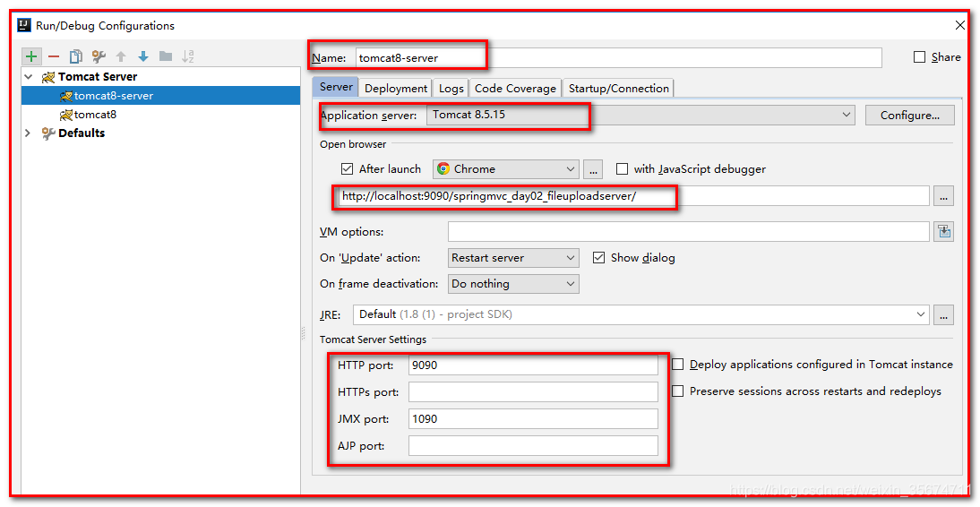The image size is (980, 507).
Task: Switch to the Server tab
Action: (336, 88)
